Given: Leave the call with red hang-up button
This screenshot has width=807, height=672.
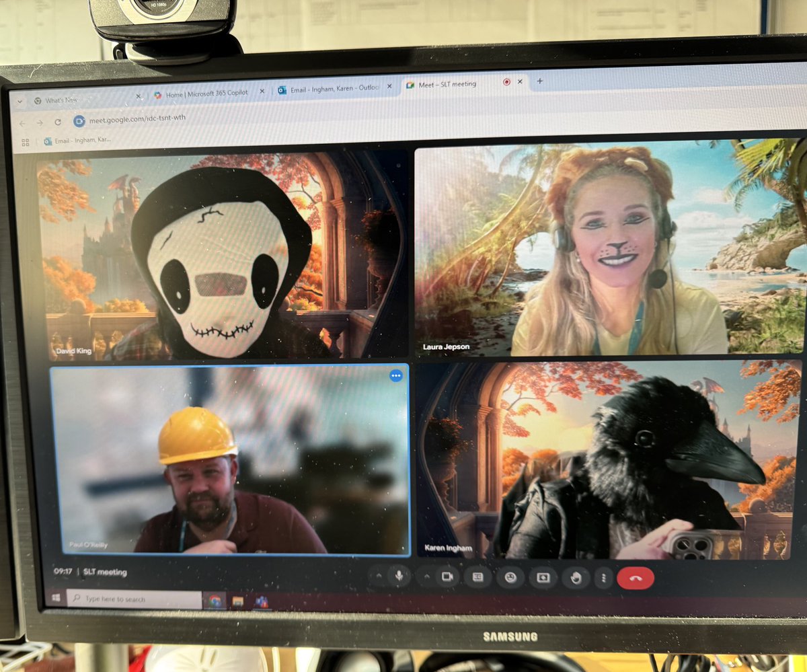Looking at the screenshot, I should [x=636, y=578].
